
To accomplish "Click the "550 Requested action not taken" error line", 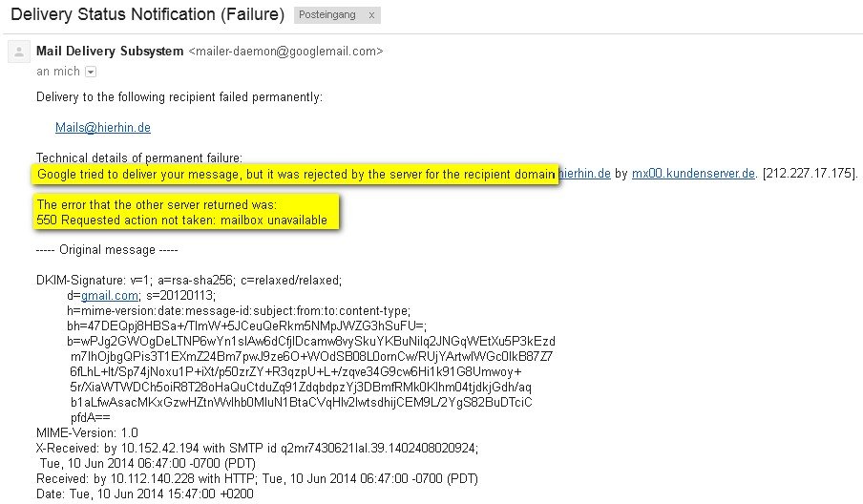I will point(182,220).
